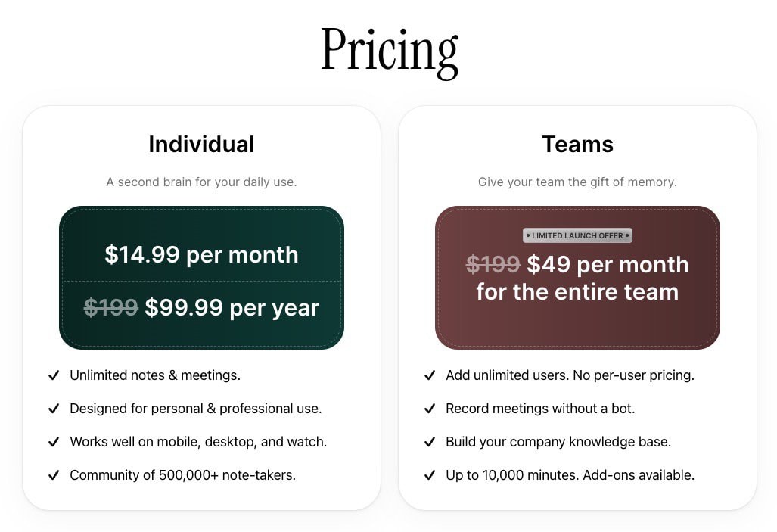Choose the $99.99 per year plan

232,307
